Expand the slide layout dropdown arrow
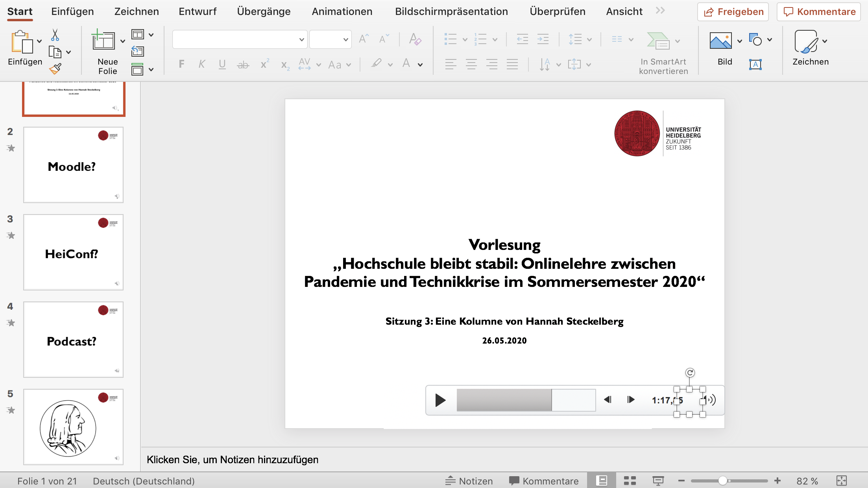Viewport: 868px width, 488px height. (x=151, y=35)
